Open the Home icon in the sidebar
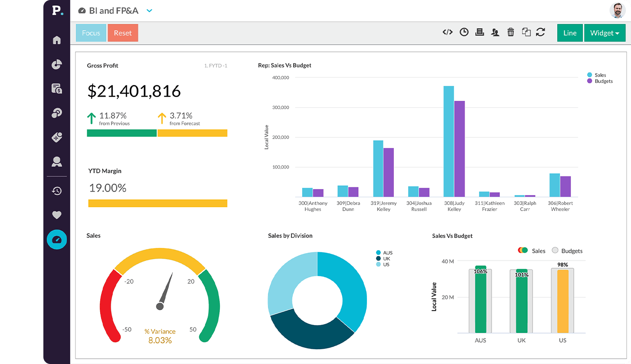The width and height of the screenshot is (631, 364). [57, 40]
